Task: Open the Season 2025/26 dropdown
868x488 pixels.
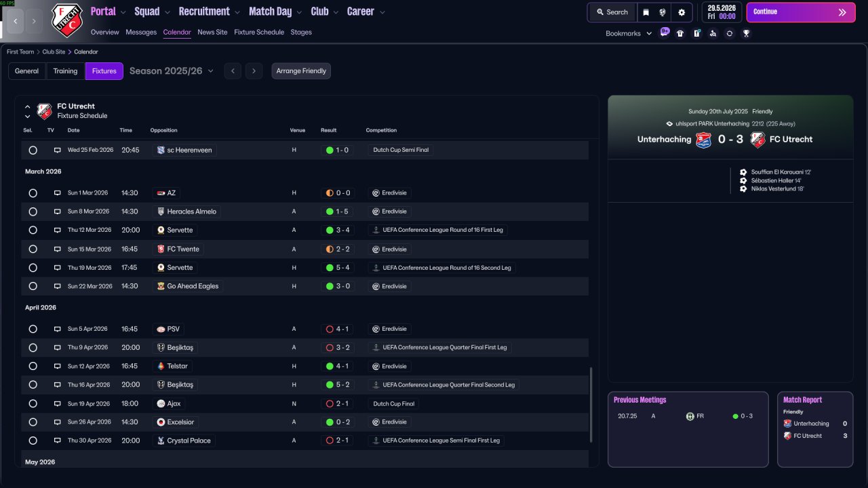Action: coord(172,70)
